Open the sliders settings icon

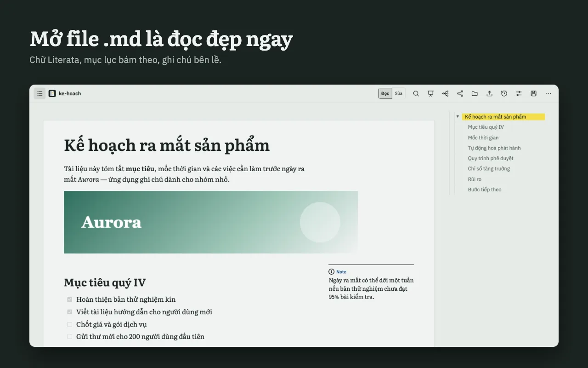point(519,93)
